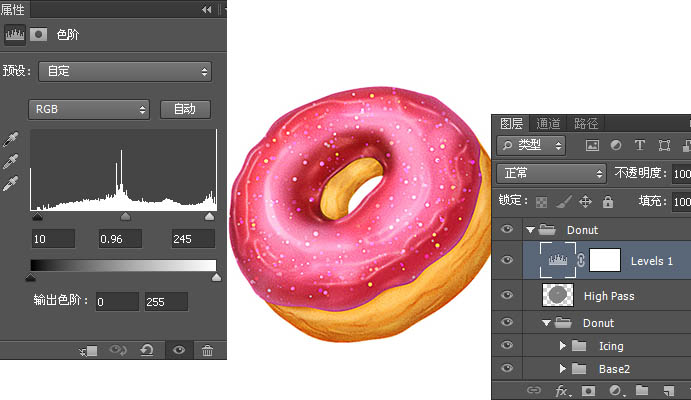Reset Levels to adjustment defaults

pos(147,350)
